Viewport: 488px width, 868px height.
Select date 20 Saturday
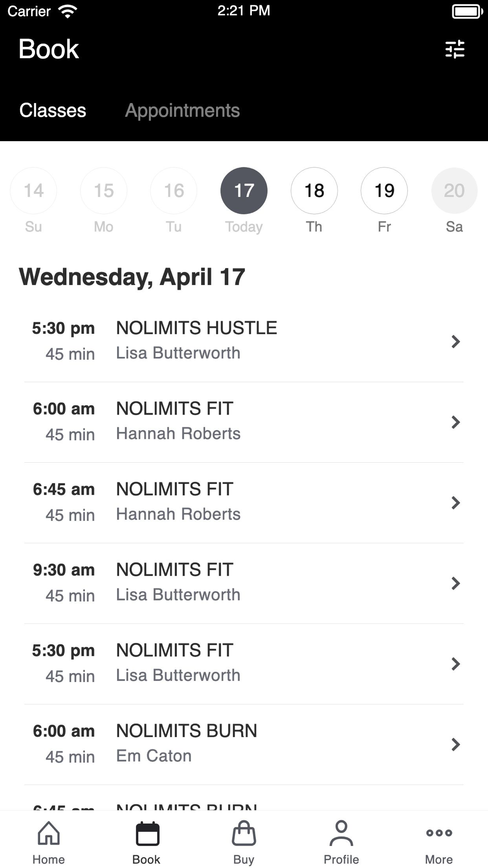coord(454,190)
